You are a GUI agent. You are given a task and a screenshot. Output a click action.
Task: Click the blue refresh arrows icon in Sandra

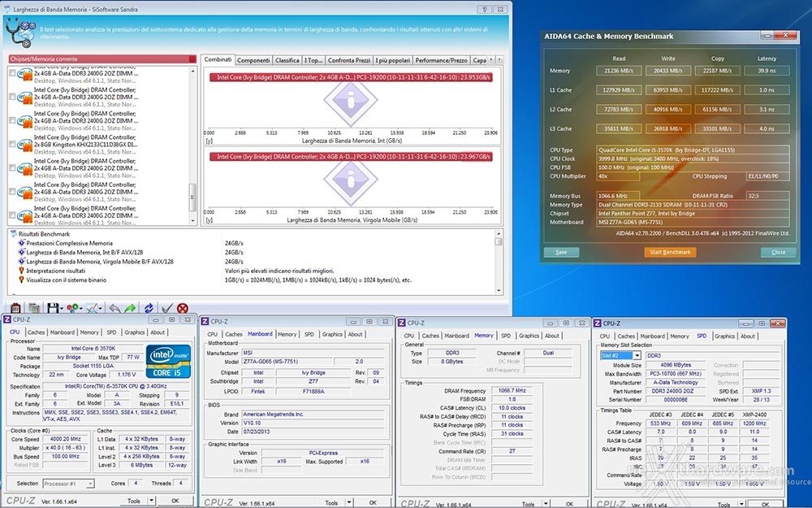149,308
